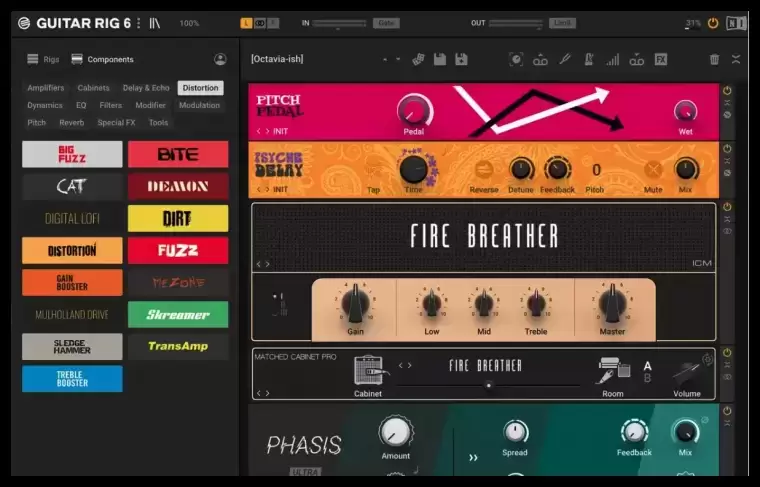Image resolution: width=760 pixels, height=487 pixels.
Task: Collapse all rack modules
Action: (736, 59)
